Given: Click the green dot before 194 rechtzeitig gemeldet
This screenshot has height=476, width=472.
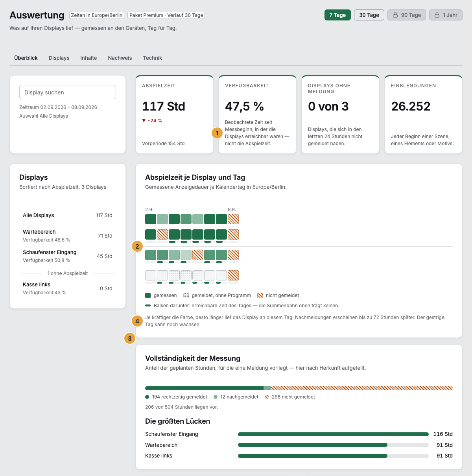Looking at the screenshot, I should point(147,397).
